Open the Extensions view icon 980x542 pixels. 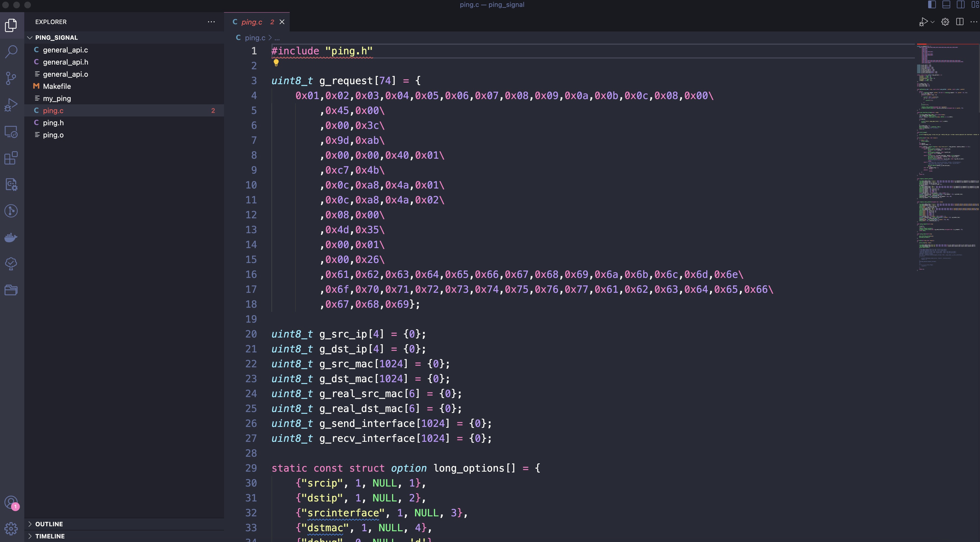(x=11, y=158)
